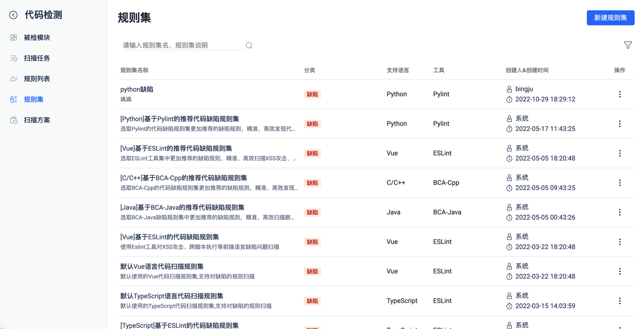Click the 代码检测 sidebar title

(x=43, y=15)
